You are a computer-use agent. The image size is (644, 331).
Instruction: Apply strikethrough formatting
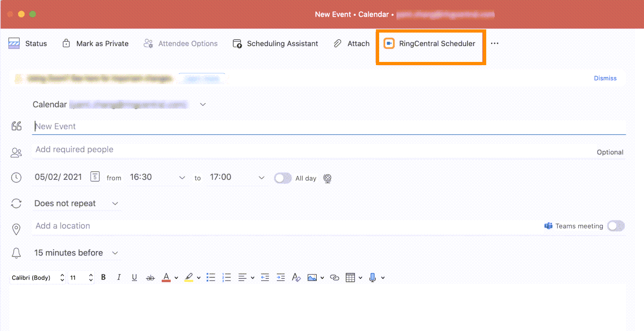[150, 278]
